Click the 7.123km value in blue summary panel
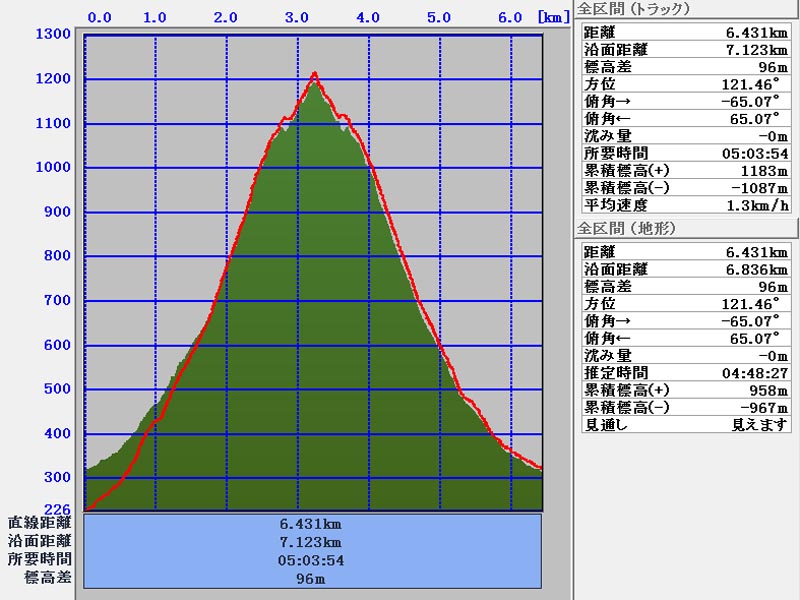 tap(312, 541)
